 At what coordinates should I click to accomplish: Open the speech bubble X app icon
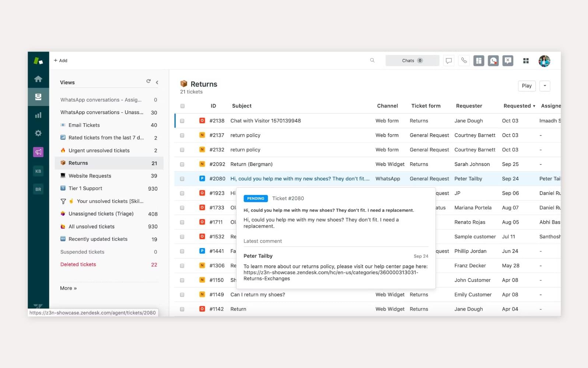pyautogui.click(x=508, y=61)
